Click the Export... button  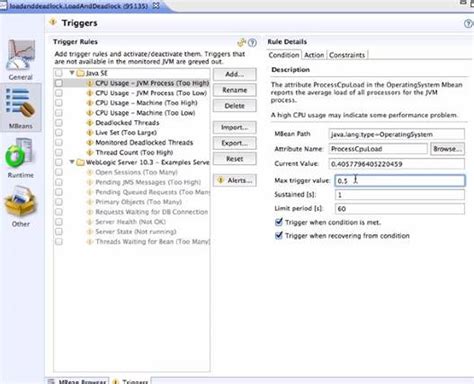point(235,143)
